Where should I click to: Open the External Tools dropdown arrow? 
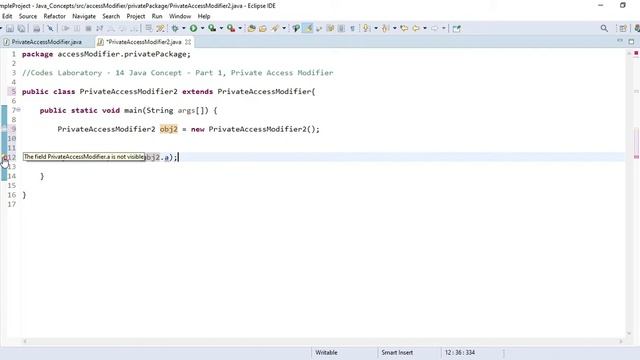click(x=240, y=29)
